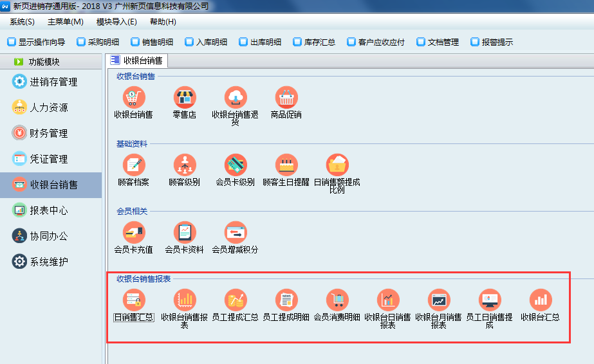The height and width of the screenshot is (364, 594).
Task: Expand the 进销存管理 module in sidebar
Action: (x=53, y=82)
